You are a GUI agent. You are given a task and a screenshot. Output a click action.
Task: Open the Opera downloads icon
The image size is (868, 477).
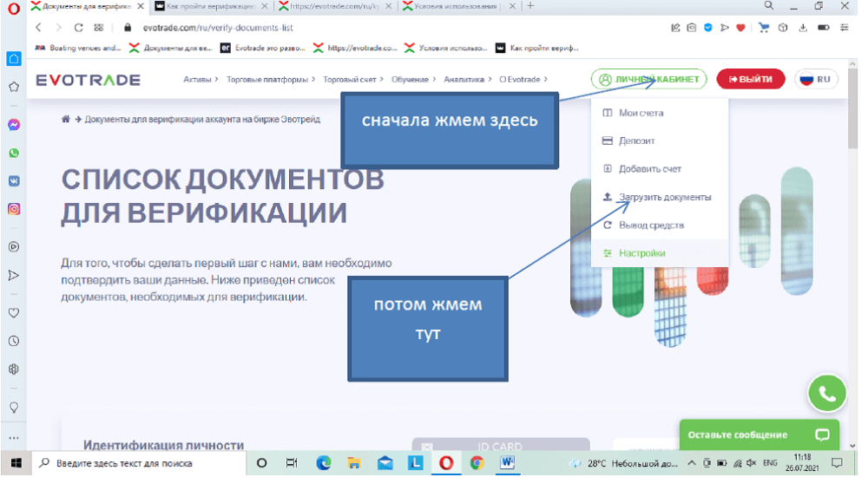tap(802, 28)
